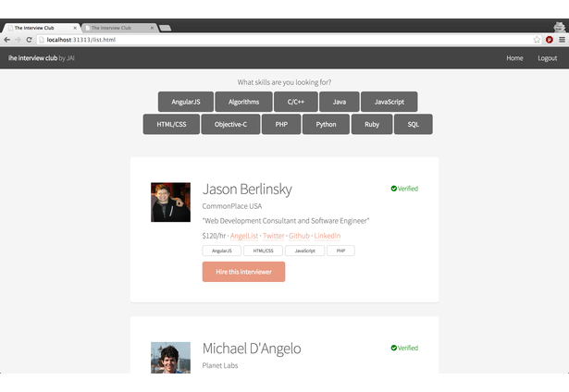This screenshot has height=392, width=569.
Task: Click the Jason Berlinsky name heading
Action: [247, 190]
